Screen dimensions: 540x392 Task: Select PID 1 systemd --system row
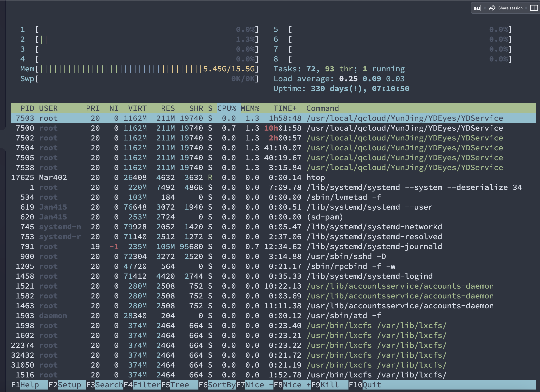[x=273, y=187]
